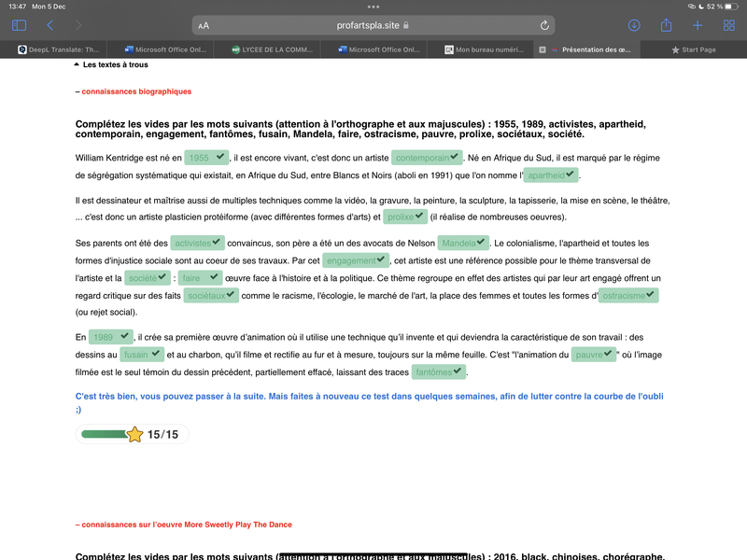Click the blank filled with sociétaux
Viewport: 747px width, 560px height.
click(211, 296)
